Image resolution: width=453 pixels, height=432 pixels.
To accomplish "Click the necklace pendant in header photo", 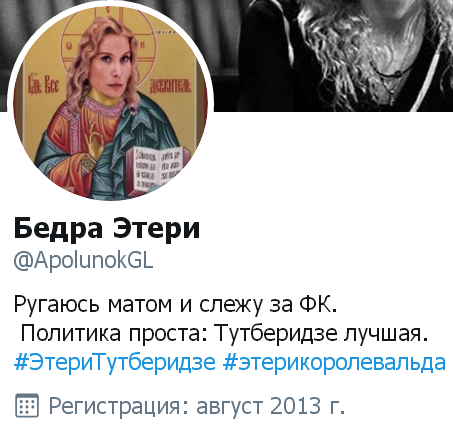I will point(397,72).
